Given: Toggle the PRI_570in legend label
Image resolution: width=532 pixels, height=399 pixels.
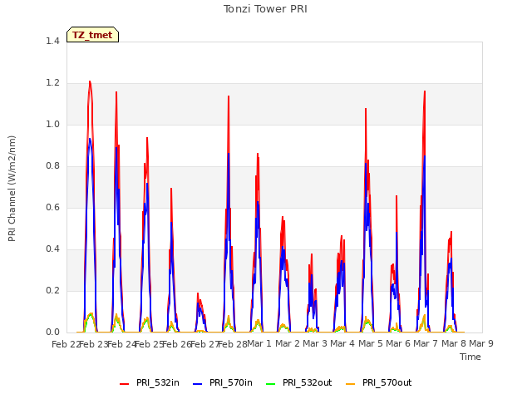Looking at the screenshot, I should click(231, 383).
